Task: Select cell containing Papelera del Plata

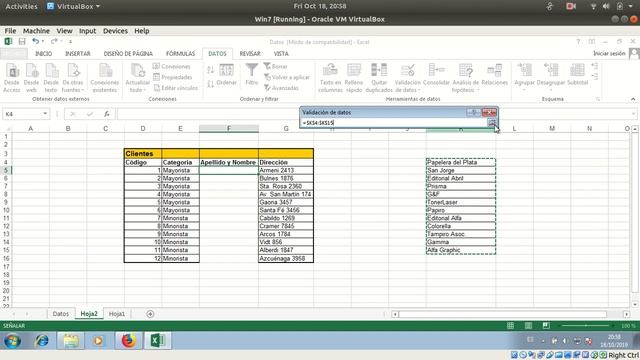Action: (x=461, y=162)
